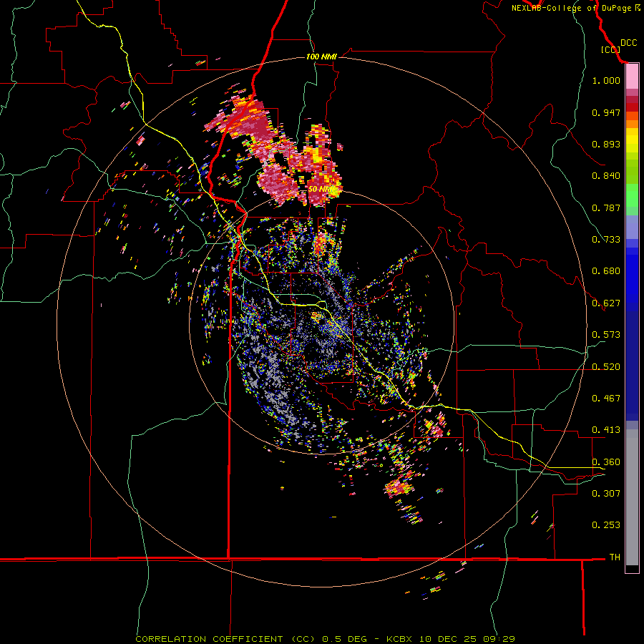Screen dimensions: 644x644
Task: Select the 0.573 legend value
Action: 606,335
